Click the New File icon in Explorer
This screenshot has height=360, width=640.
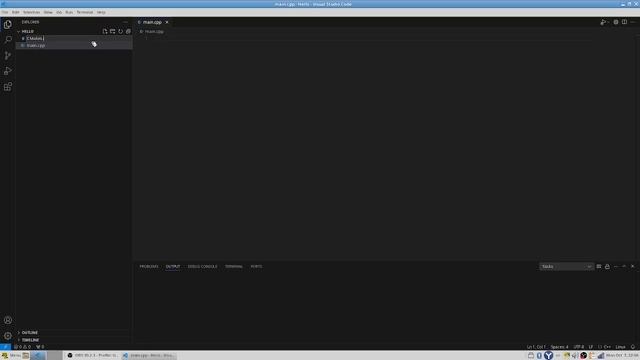(x=105, y=31)
